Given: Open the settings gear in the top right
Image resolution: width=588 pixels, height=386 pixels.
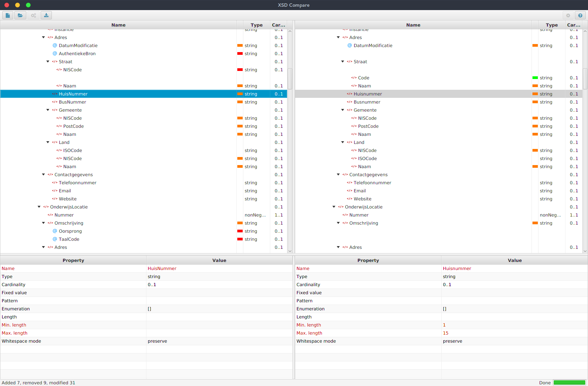Looking at the screenshot, I should tap(568, 15).
